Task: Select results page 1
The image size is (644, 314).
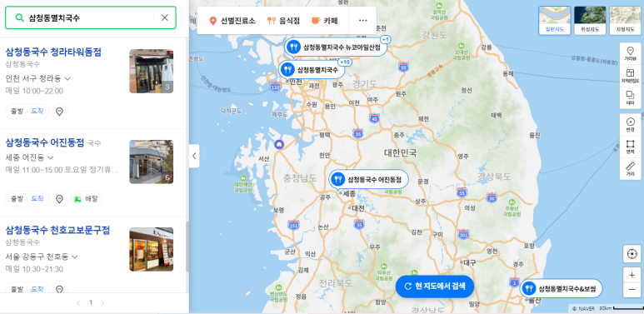Action: (91, 303)
